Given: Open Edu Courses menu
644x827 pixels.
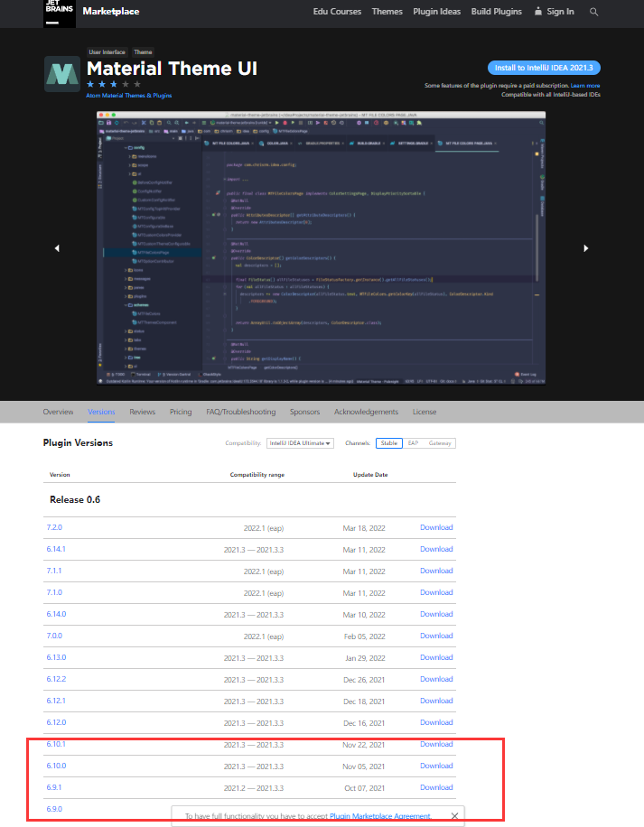Looking at the screenshot, I should click(337, 12).
